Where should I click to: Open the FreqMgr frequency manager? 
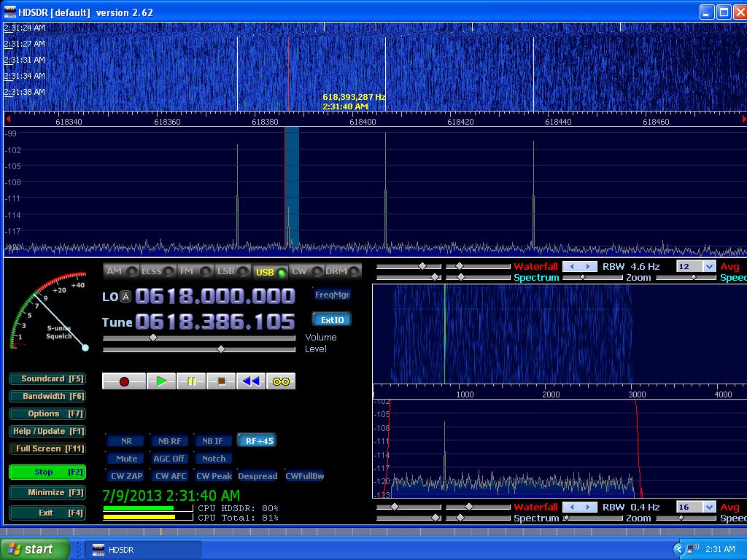tap(332, 295)
